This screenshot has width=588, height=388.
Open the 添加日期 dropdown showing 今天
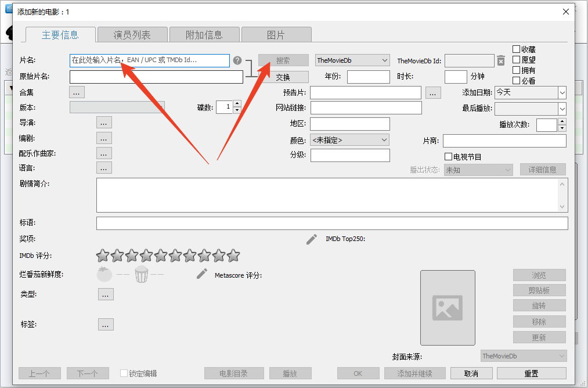click(530, 92)
